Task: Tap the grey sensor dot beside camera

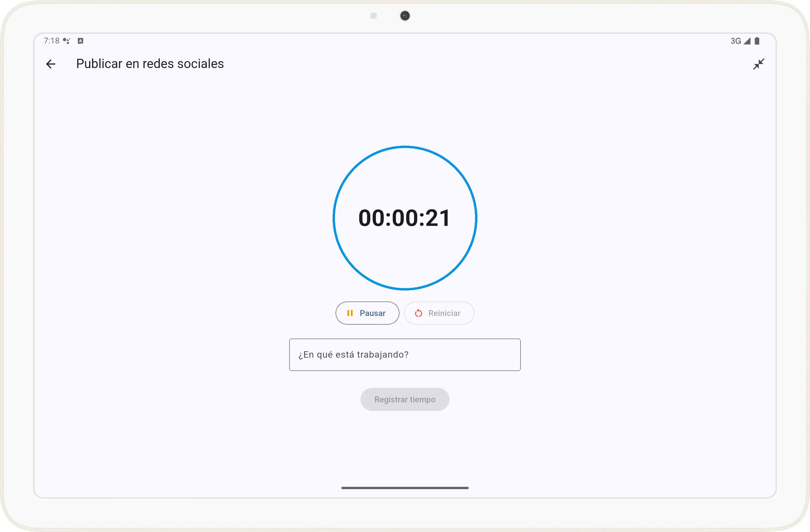Action: tap(373, 16)
